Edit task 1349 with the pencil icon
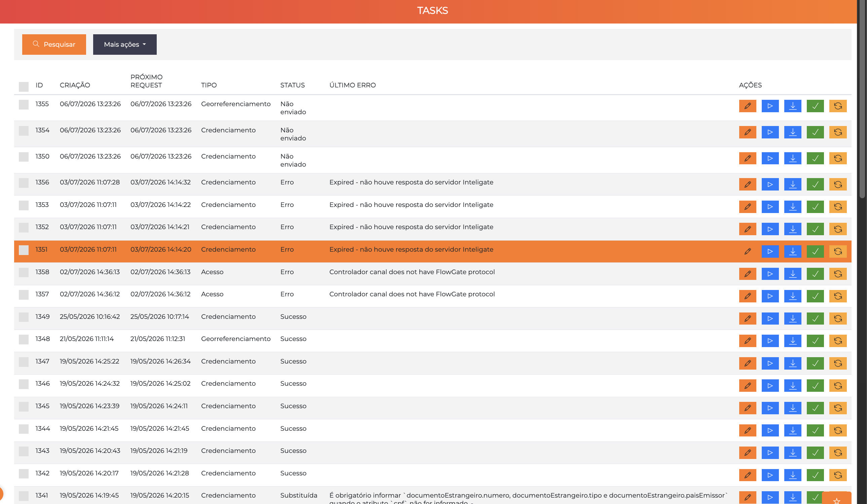Screen dimensions: 867x504 click(x=747, y=318)
